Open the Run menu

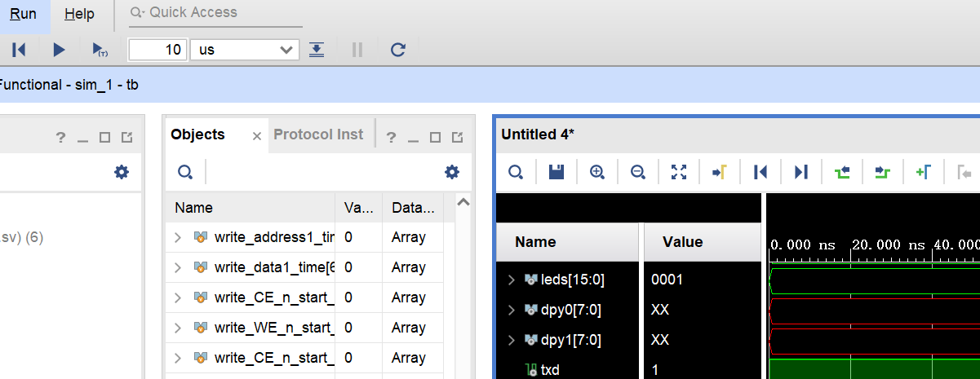tap(23, 14)
